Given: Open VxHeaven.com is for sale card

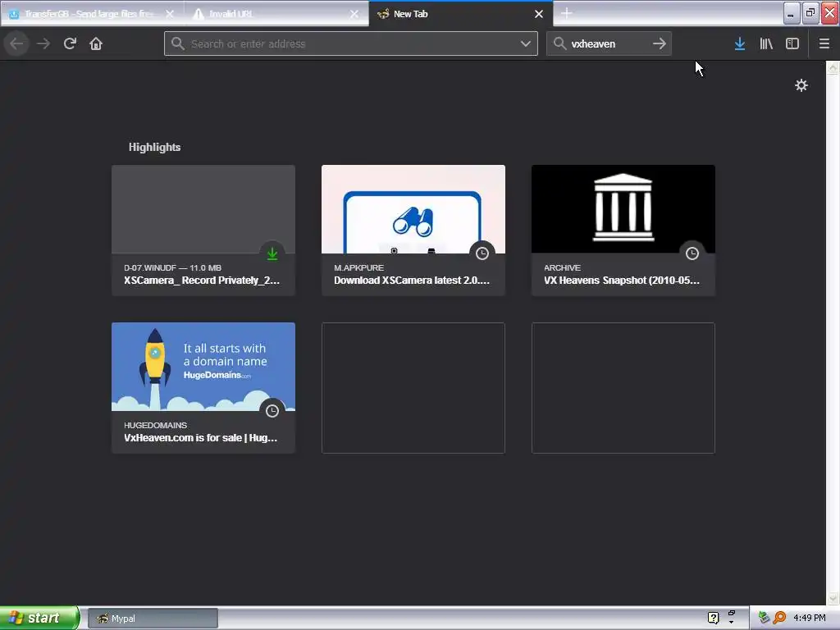Looking at the screenshot, I should pos(203,387).
